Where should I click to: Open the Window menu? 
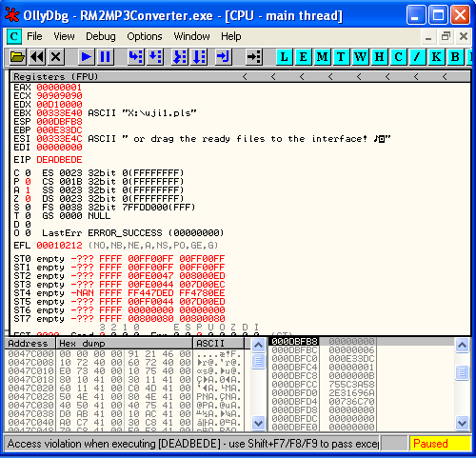pyautogui.click(x=191, y=36)
